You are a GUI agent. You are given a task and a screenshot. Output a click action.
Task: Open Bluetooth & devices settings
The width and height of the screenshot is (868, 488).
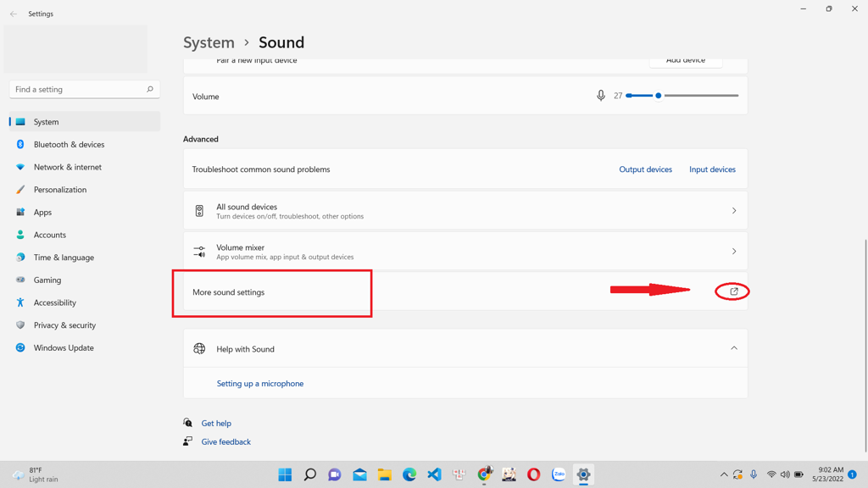[x=85, y=144]
